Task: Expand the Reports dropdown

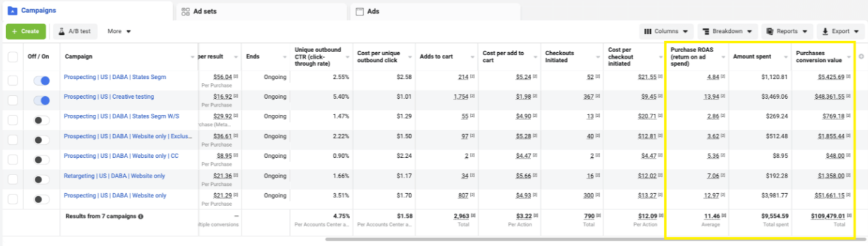Action: pos(787,31)
